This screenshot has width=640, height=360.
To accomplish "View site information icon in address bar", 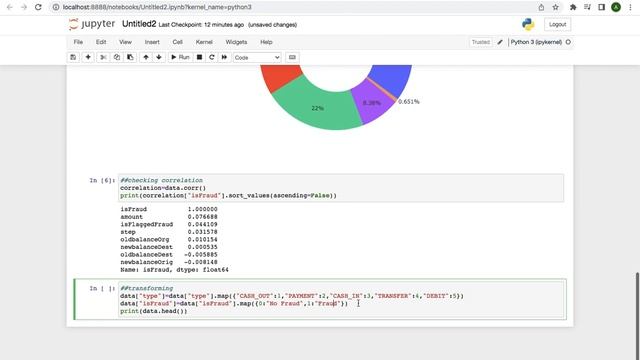I will [56, 7].
